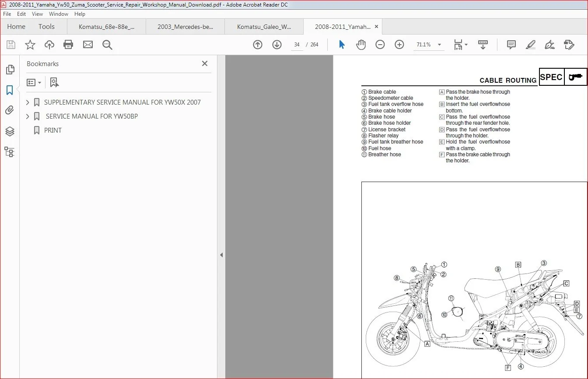Click Speedometer cable legend text

coord(391,98)
